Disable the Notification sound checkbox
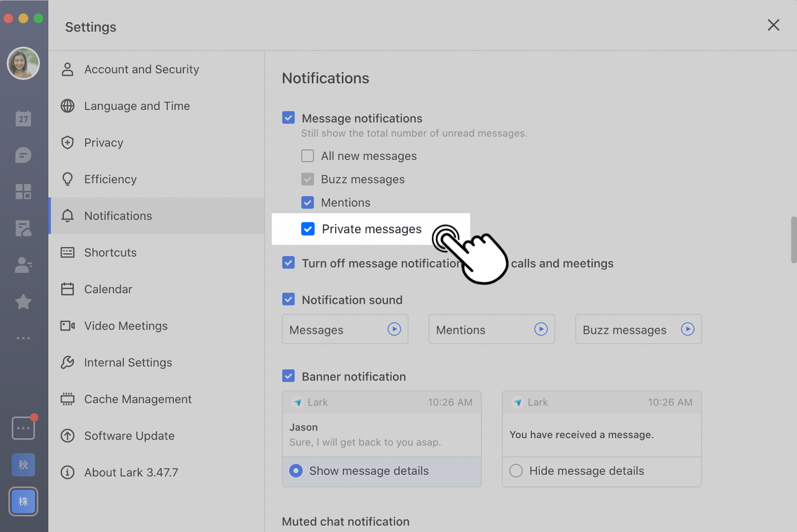The image size is (797, 532). pos(288,299)
